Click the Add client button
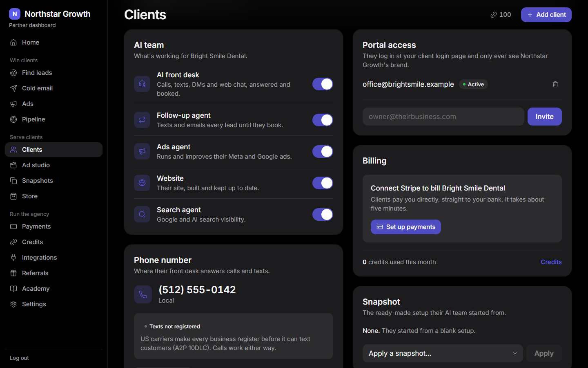This screenshot has width=588, height=368. [x=546, y=15]
